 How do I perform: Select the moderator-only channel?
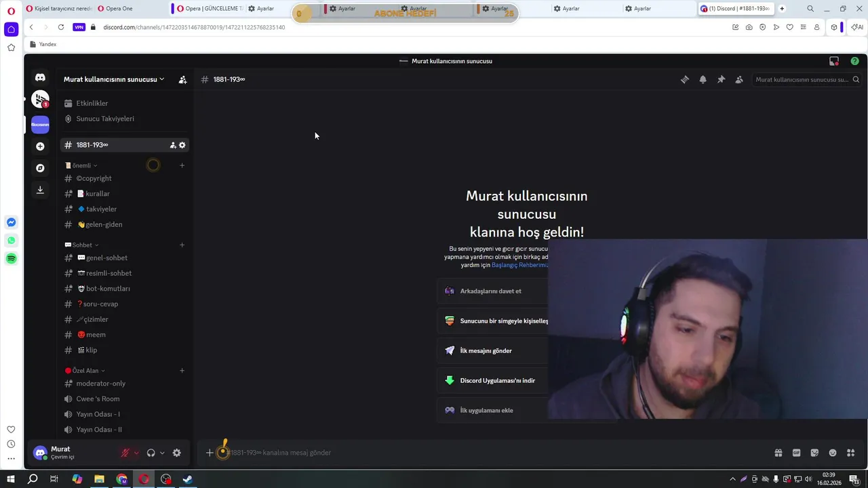(124, 384)
